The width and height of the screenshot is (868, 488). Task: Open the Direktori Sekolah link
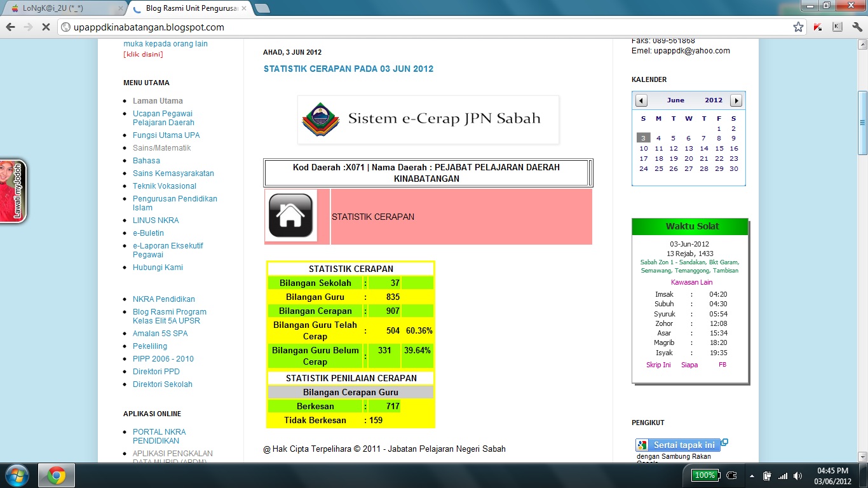click(x=163, y=384)
